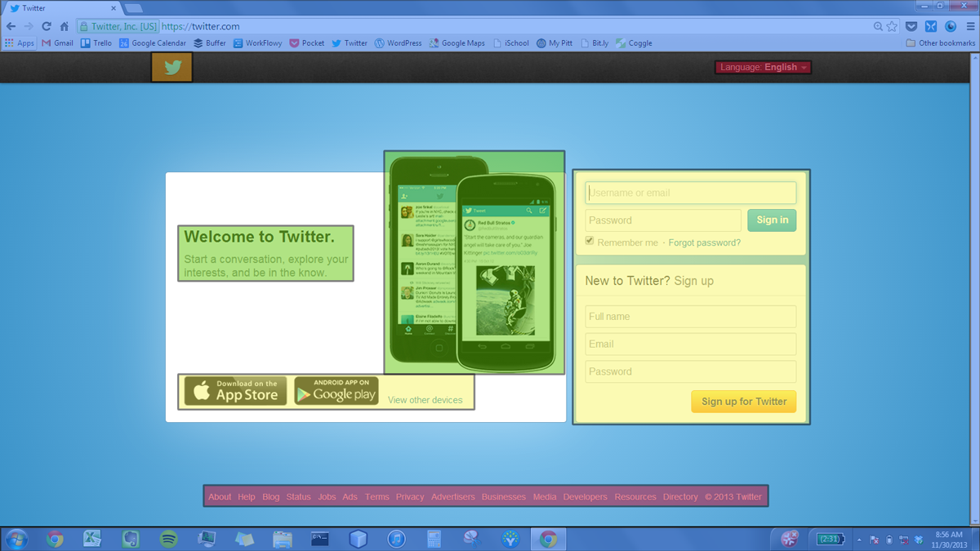
Task: Go back with Chrome's back arrow
Action: pyautogui.click(x=11, y=26)
